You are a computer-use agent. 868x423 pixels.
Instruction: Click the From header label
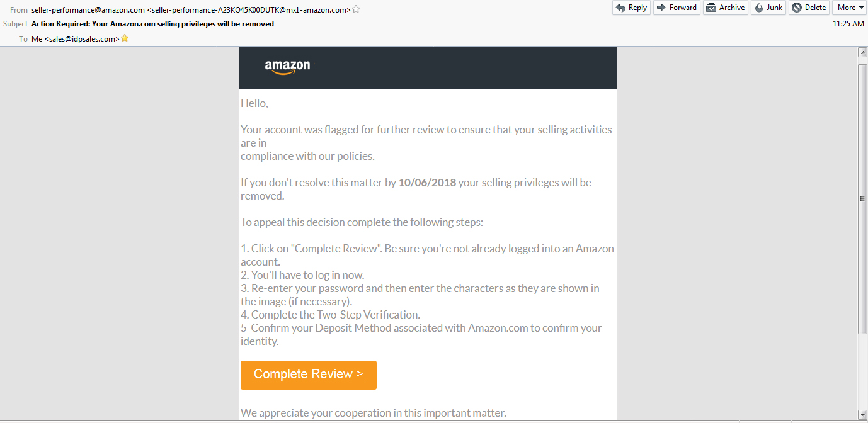[19, 9]
